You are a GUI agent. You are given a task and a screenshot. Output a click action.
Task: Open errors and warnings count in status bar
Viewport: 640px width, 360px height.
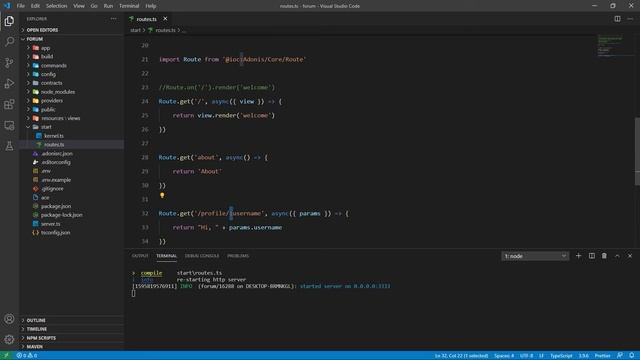(x=27, y=356)
